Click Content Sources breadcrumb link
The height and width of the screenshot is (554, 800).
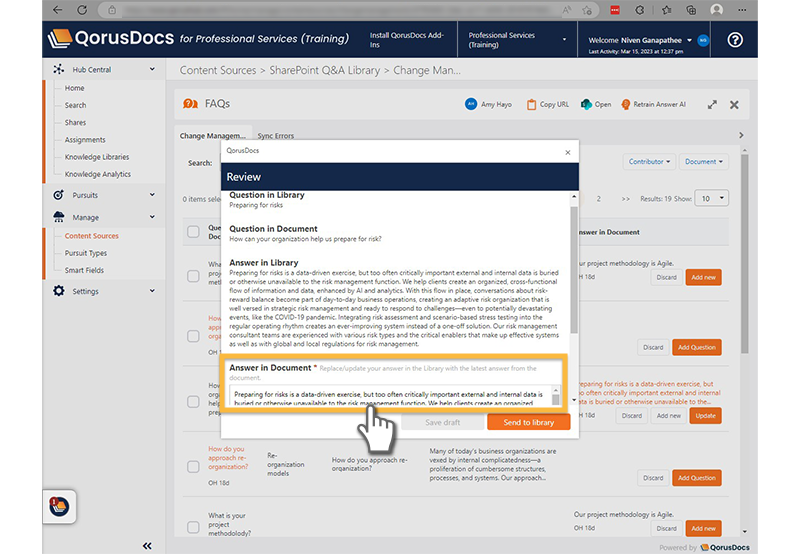coord(218,70)
